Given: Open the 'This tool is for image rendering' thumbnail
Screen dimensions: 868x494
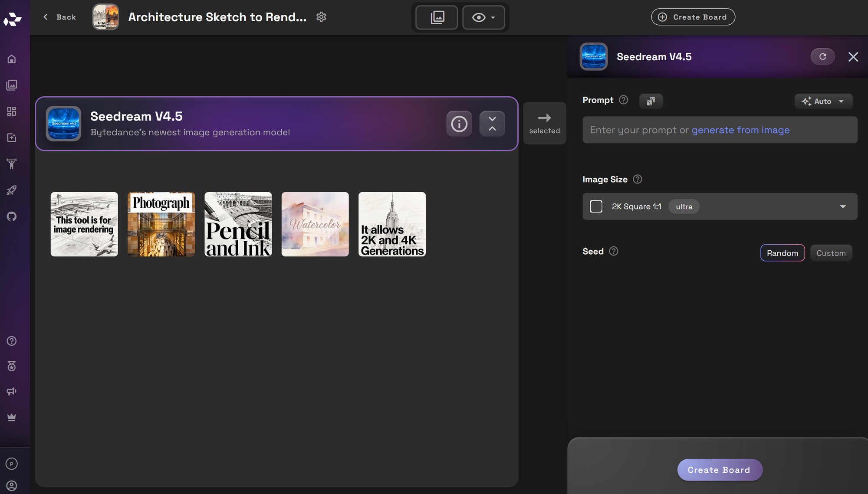Looking at the screenshot, I should [x=84, y=224].
